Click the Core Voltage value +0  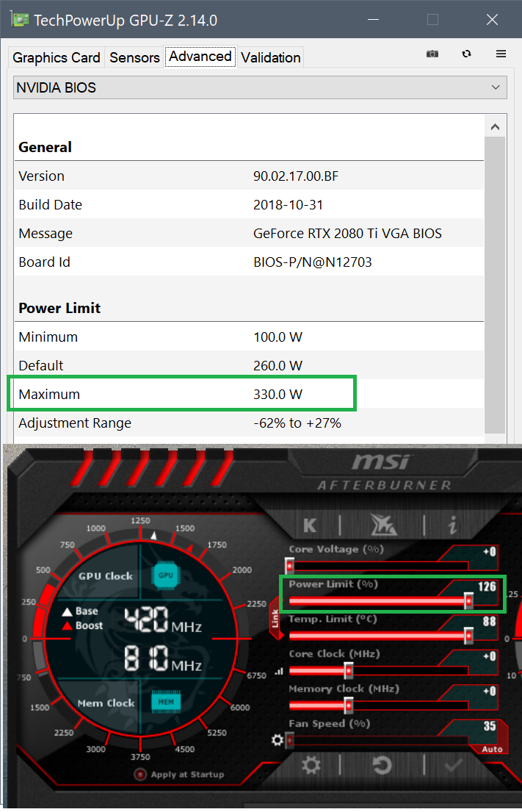pyautogui.click(x=490, y=552)
